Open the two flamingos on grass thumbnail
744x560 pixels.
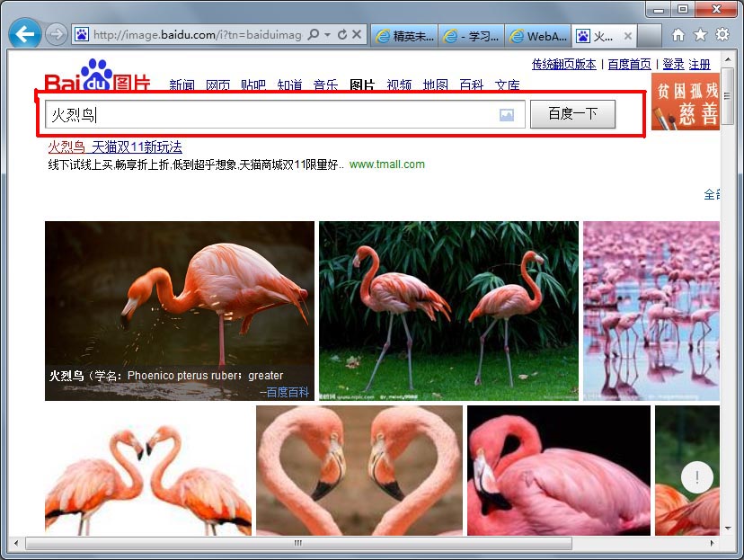pyautogui.click(x=448, y=310)
